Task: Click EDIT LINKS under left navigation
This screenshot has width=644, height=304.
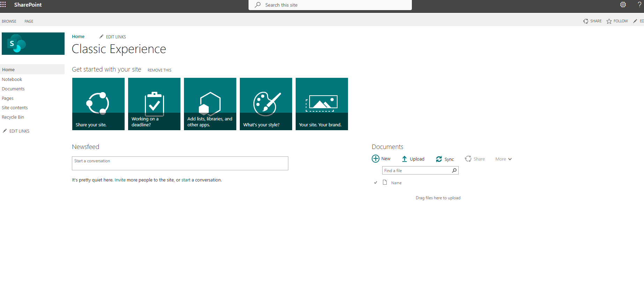Action: pyautogui.click(x=16, y=131)
